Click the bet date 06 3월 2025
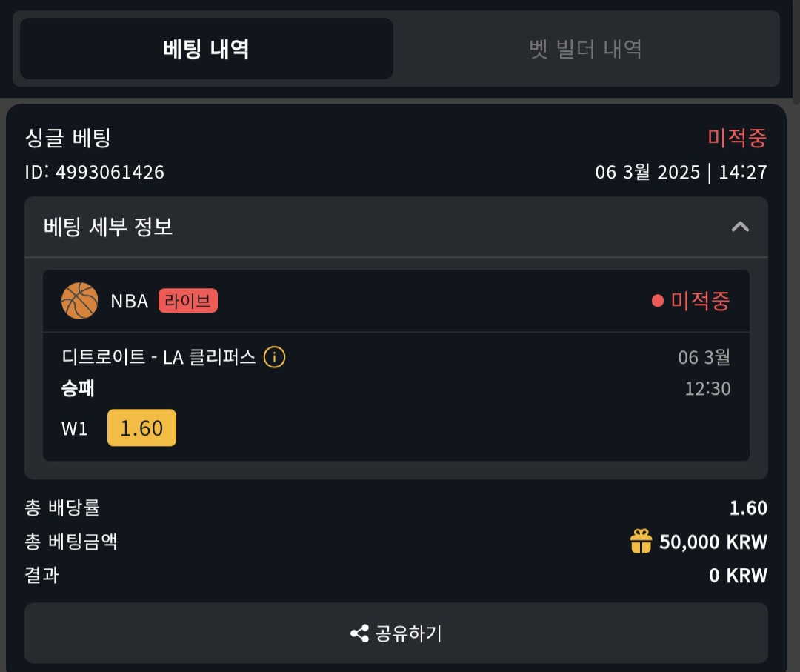The height and width of the screenshot is (672, 800). [647, 173]
